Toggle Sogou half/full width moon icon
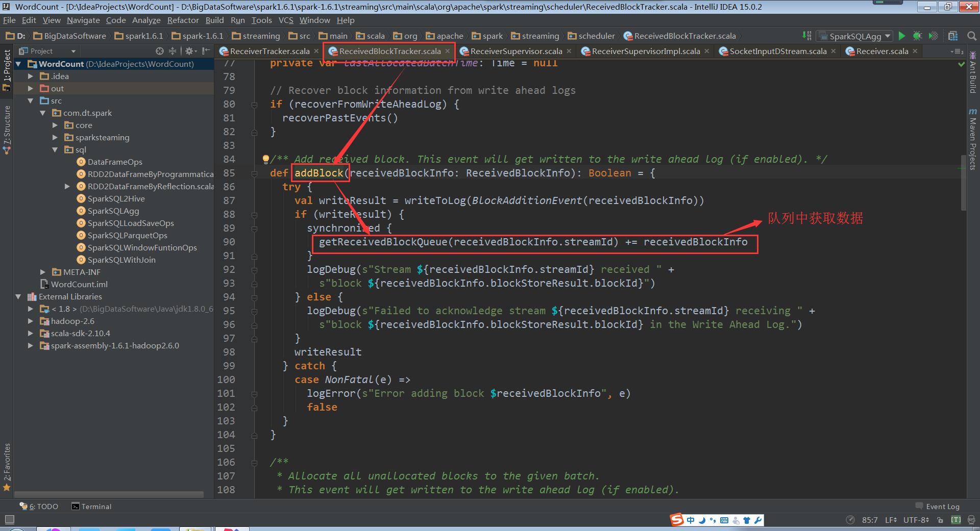The width and height of the screenshot is (980, 531). point(702,520)
